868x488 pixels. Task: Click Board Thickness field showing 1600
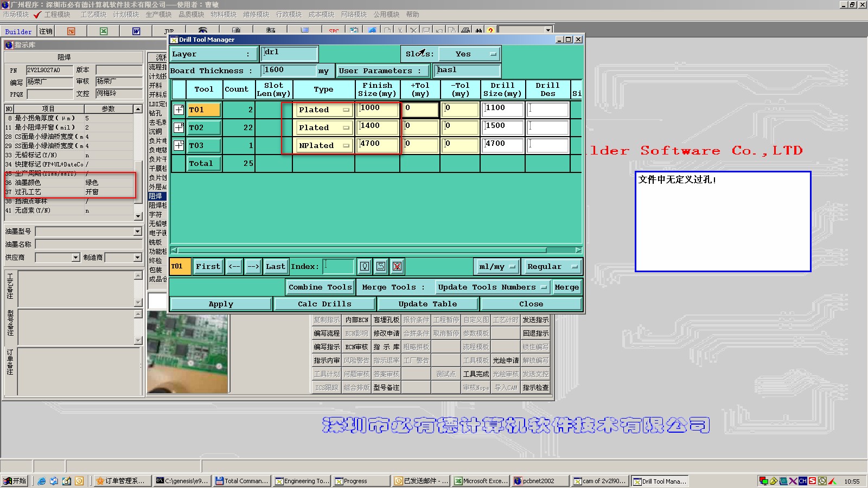click(x=289, y=70)
